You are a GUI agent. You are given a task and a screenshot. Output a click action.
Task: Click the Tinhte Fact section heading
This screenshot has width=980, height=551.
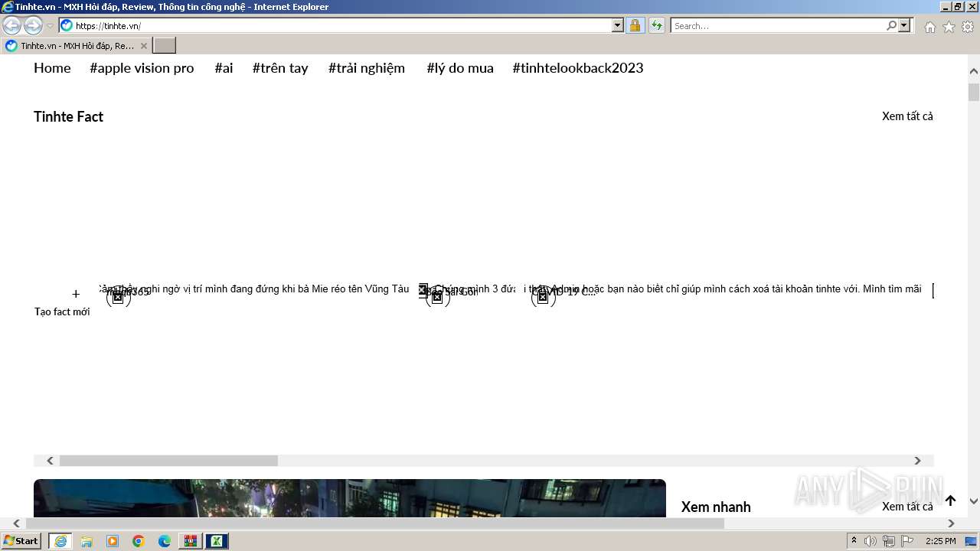[68, 116]
